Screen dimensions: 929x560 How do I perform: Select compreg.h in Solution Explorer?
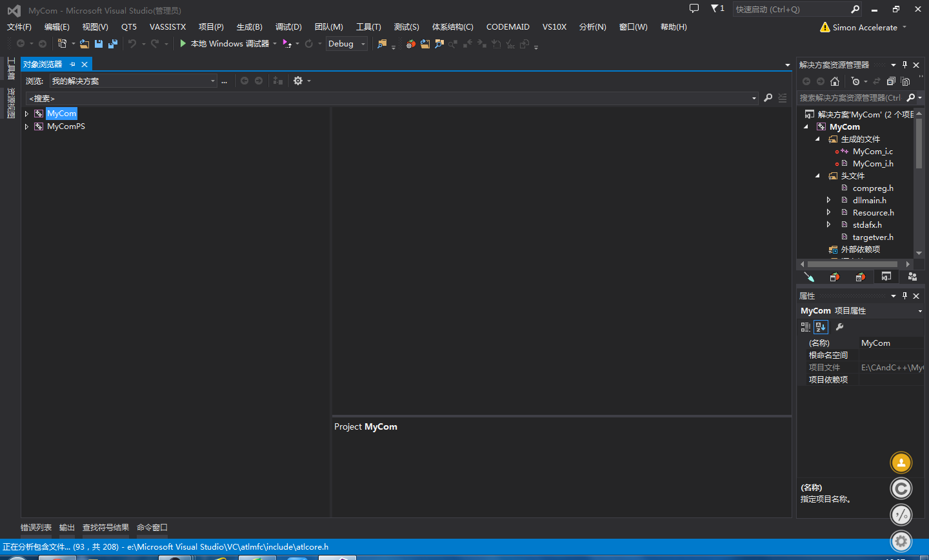pyautogui.click(x=873, y=188)
